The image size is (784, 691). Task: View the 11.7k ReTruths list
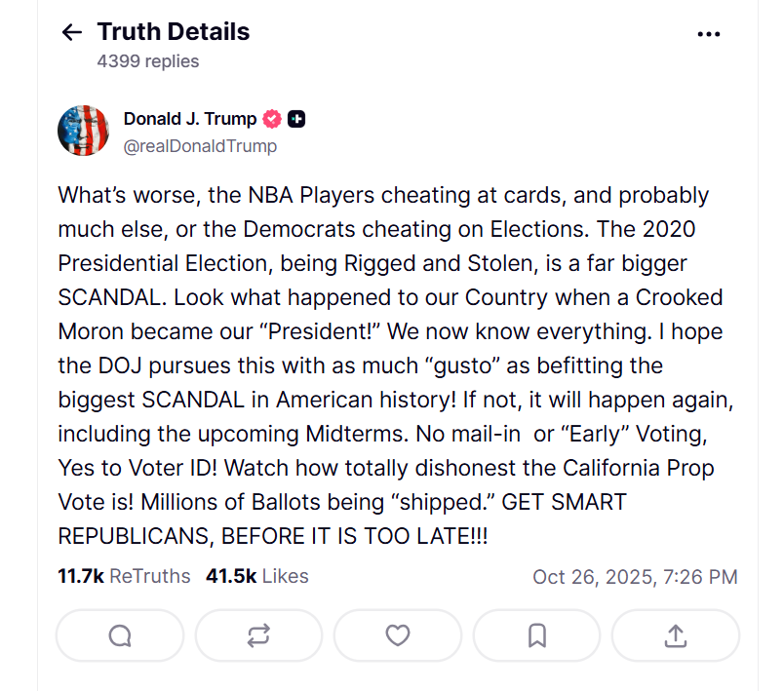pos(124,576)
